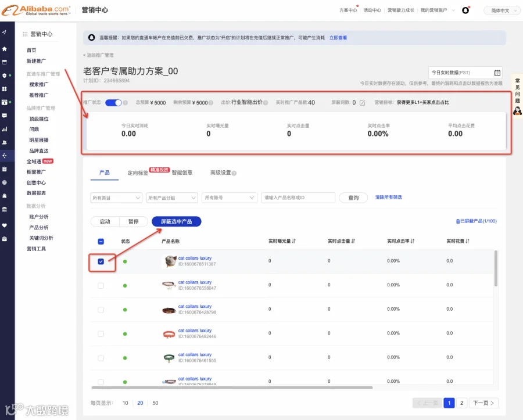Screen dimensions: 523x420
Task: Expand the 所有产品分组 dropdown
Action: pyautogui.click(x=172, y=198)
